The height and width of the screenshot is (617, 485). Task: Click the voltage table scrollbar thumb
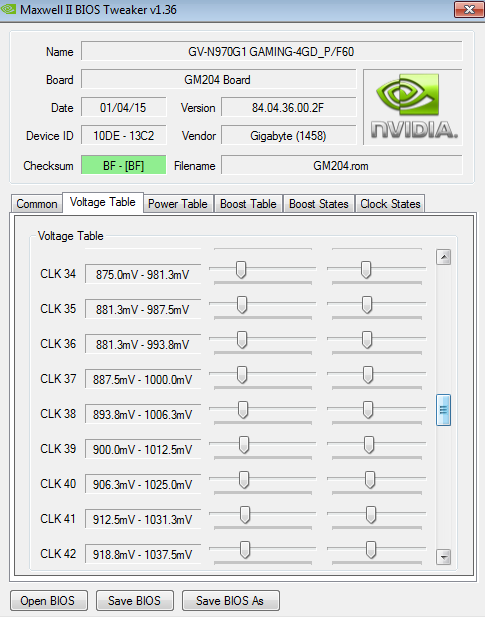point(444,410)
